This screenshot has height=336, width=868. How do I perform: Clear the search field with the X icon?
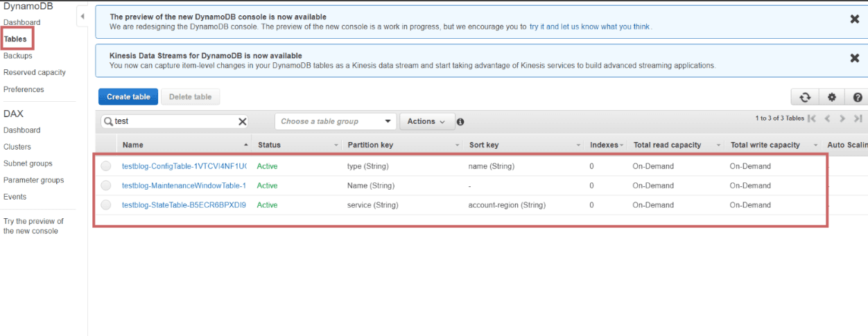[x=243, y=121]
